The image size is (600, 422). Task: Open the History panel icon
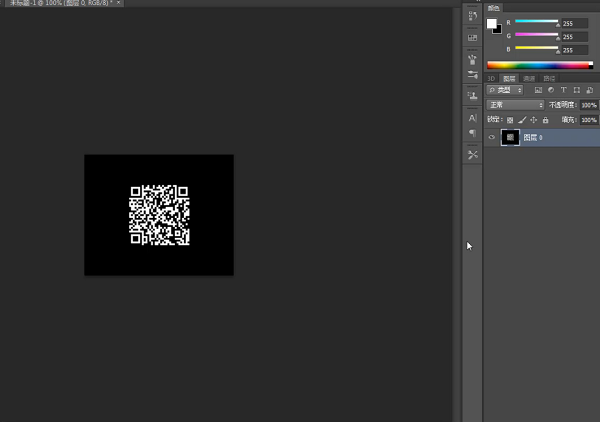pos(473,16)
